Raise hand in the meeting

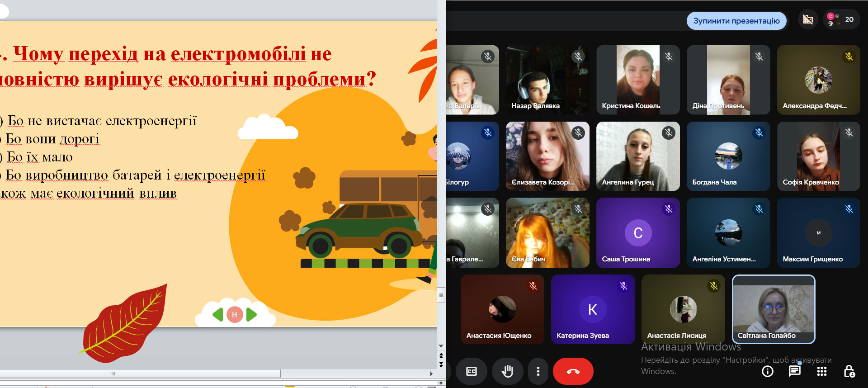click(507, 371)
